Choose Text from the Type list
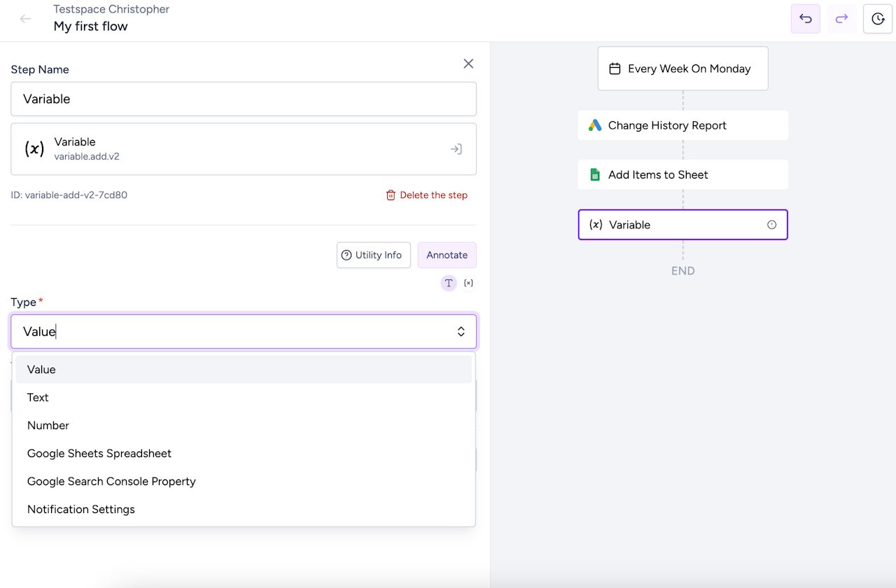 (38, 398)
